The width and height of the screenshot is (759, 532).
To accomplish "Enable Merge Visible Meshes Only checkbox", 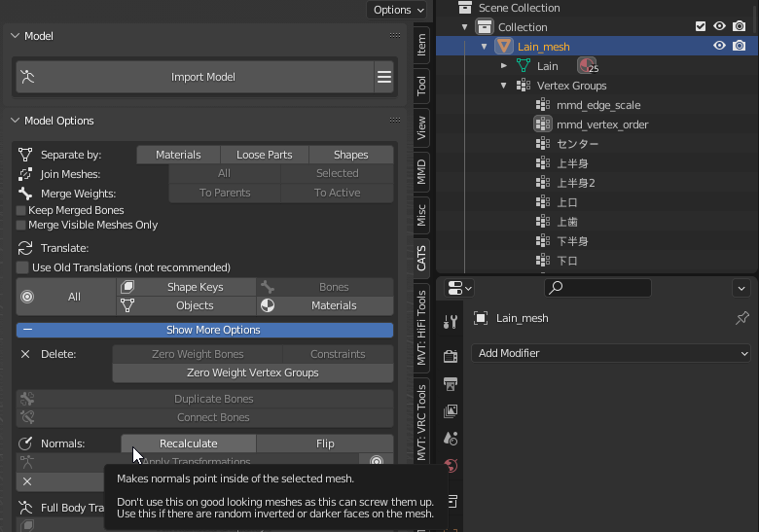I will coord(21,225).
